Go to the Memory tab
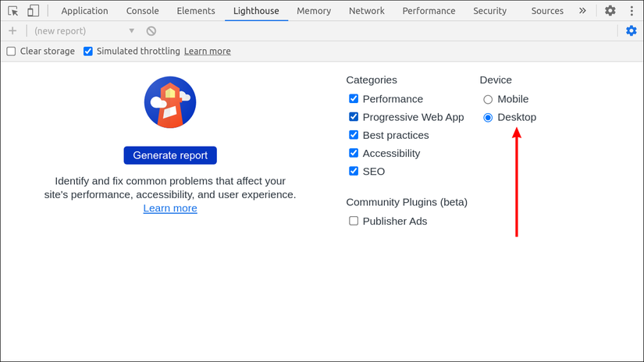The height and width of the screenshot is (362, 644). point(314,11)
